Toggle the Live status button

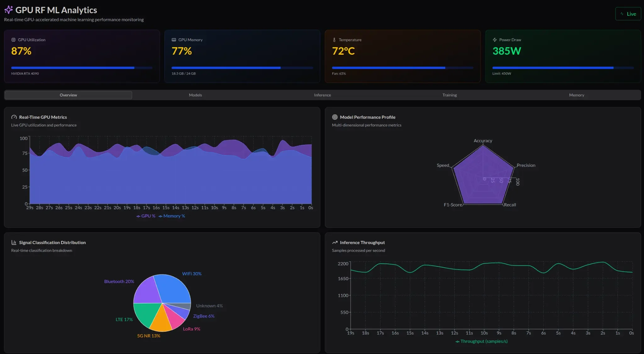tap(628, 14)
